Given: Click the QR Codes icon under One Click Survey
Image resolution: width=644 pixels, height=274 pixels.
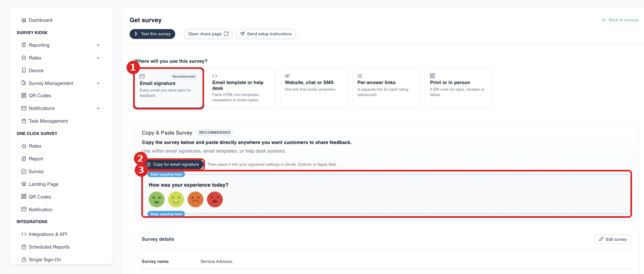Looking at the screenshot, I should pyautogui.click(x=24, y=197).
